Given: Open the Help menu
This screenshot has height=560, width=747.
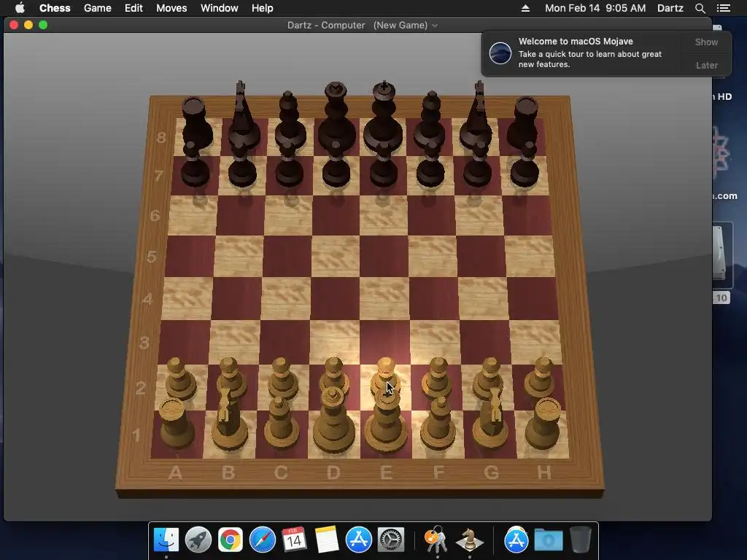Looking at the screenshot, I should [x=262, y=8].
